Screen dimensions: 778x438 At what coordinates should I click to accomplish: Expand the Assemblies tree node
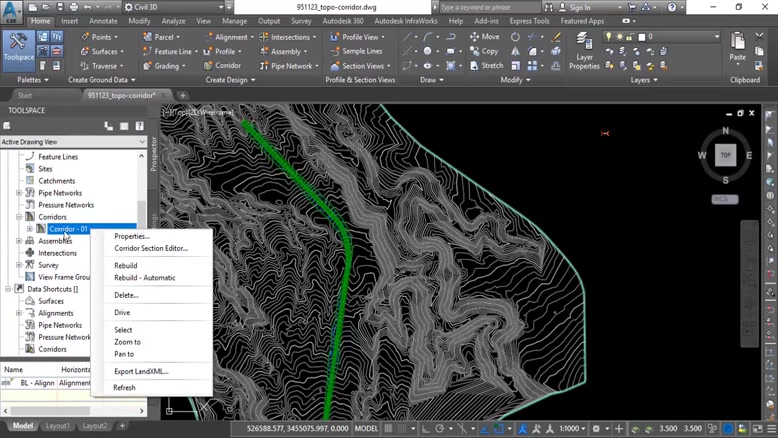click(x=19, y=241)
